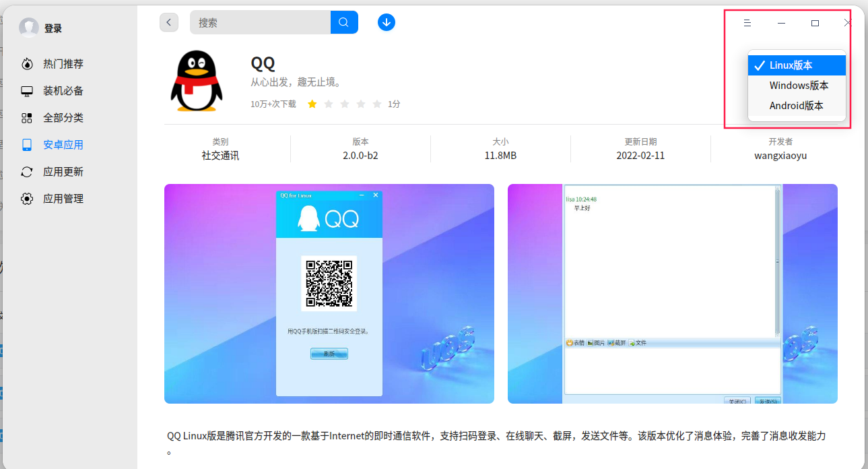Click the blue search magnifier button
The image size is (868, 469).
point(344,22)
